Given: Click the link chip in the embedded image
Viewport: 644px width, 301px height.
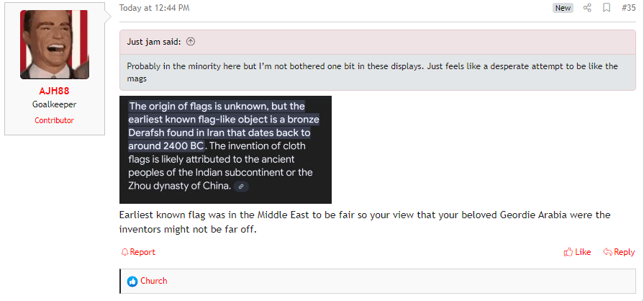Looking at the screenshot, I should (241, 187).
